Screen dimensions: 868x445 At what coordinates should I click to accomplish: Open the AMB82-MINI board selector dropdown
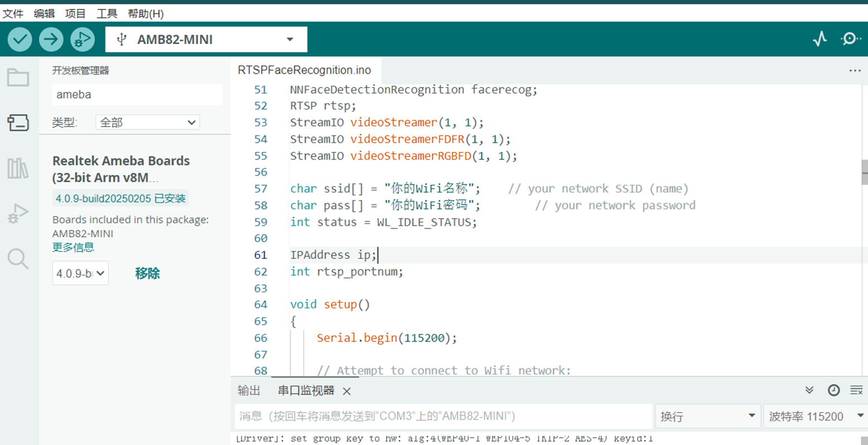point(206,40)
